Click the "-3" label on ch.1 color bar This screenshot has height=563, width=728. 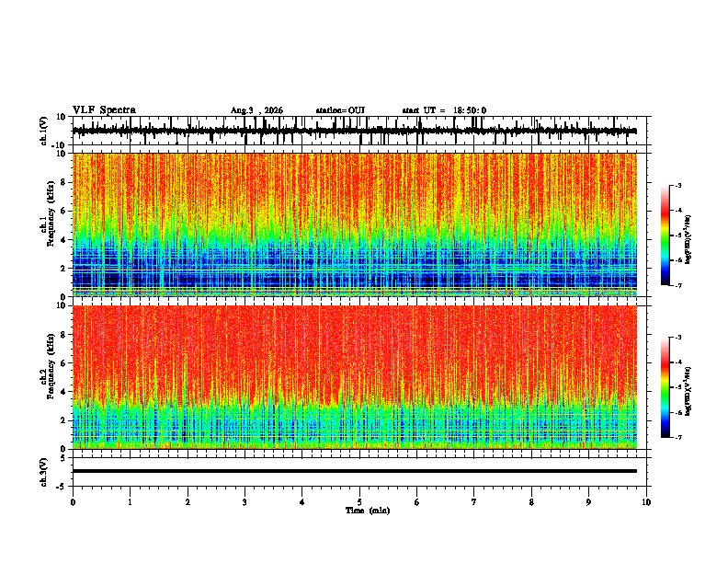click(677, 186)
